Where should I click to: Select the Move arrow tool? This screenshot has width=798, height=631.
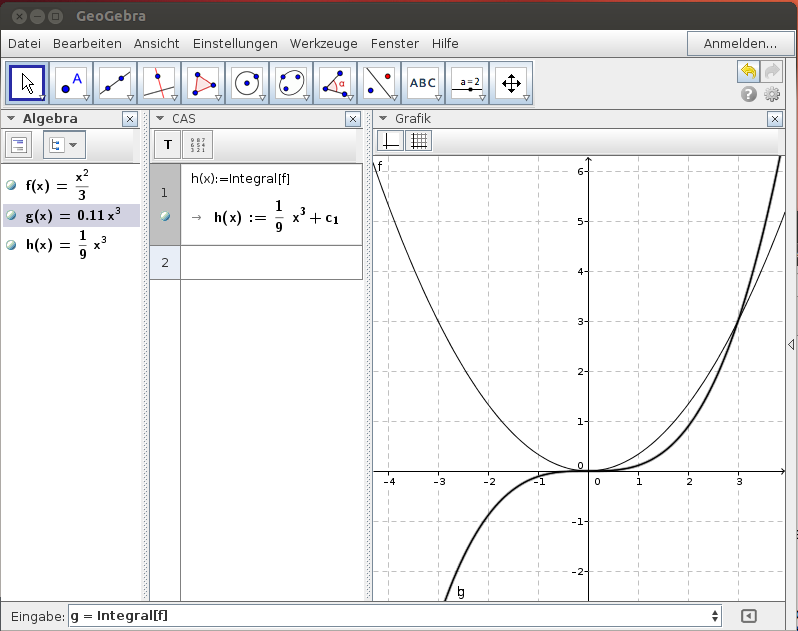pos(27,83)
